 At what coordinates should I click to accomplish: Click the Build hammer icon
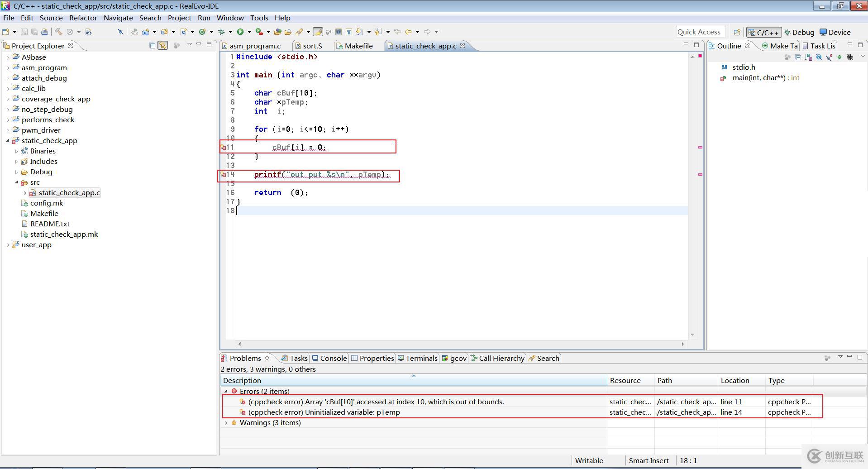pyautogui.click(x=58, y=32)
